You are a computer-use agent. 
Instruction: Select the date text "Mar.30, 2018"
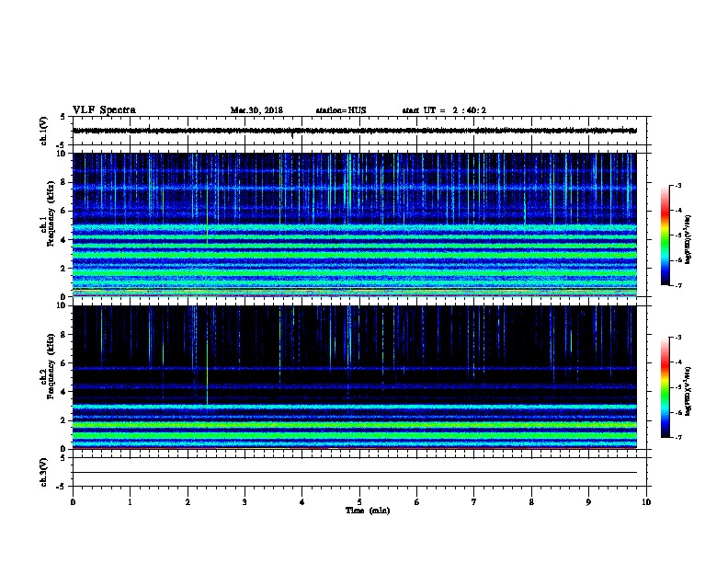click(x=256, y=110)
